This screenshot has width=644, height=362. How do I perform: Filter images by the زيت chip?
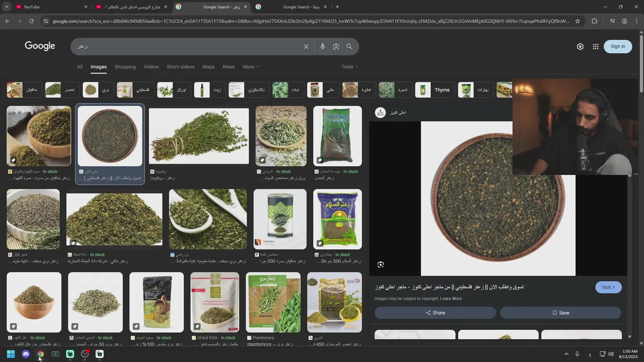(x=209, y=90)
